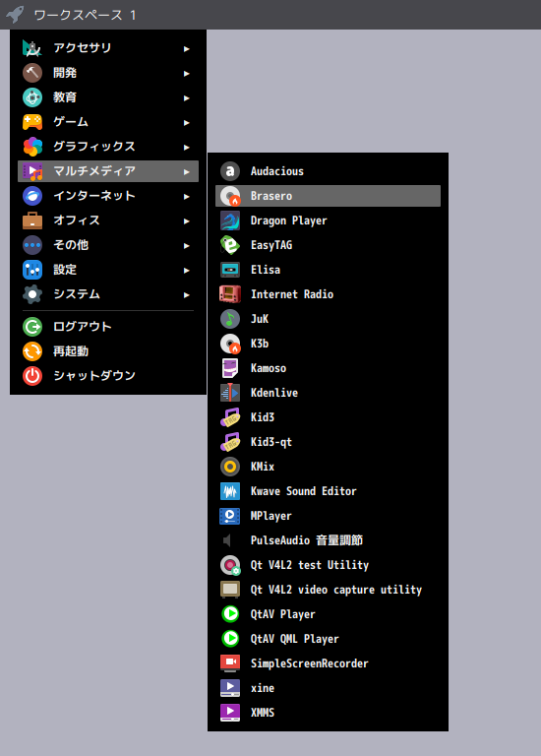This screenshot has height=756, width=541.
Task: Launch XMMS from the menu
Action: [328, 712]
